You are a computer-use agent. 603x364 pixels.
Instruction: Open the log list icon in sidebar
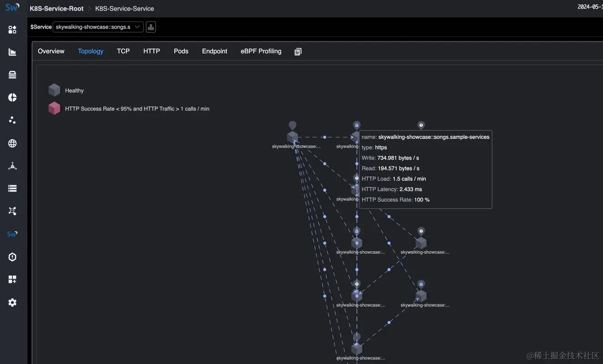coord(12,188)
